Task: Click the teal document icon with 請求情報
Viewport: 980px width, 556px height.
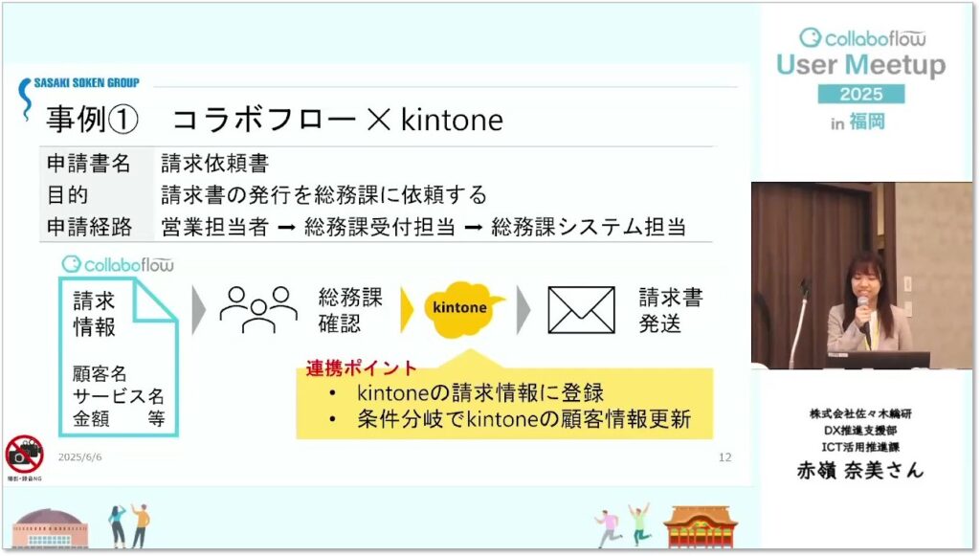Action: [119, 357]
